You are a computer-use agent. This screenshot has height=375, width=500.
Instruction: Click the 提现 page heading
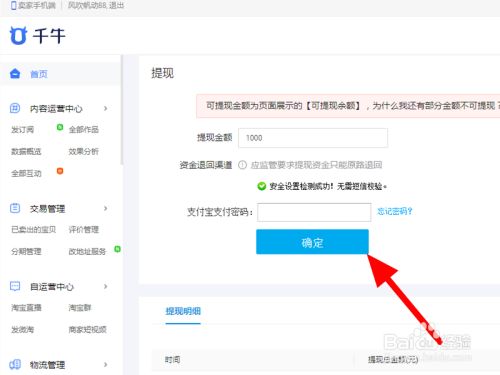(163, 73)
